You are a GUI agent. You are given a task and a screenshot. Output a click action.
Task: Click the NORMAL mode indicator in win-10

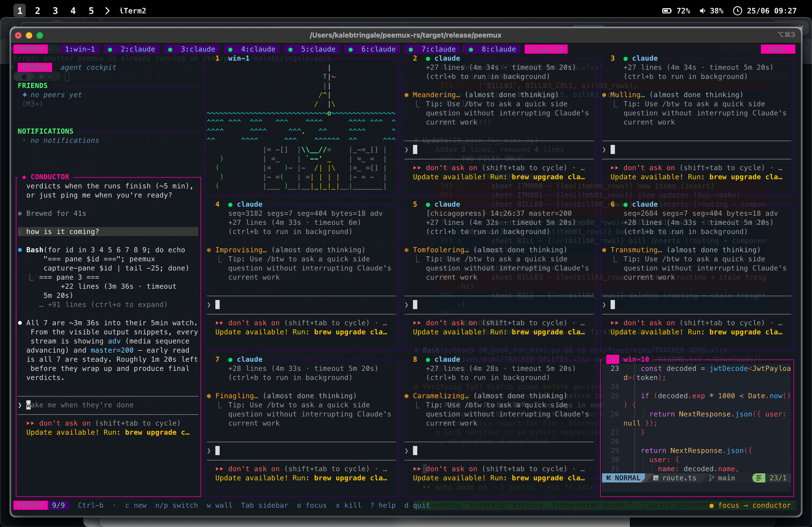point(624,478)
